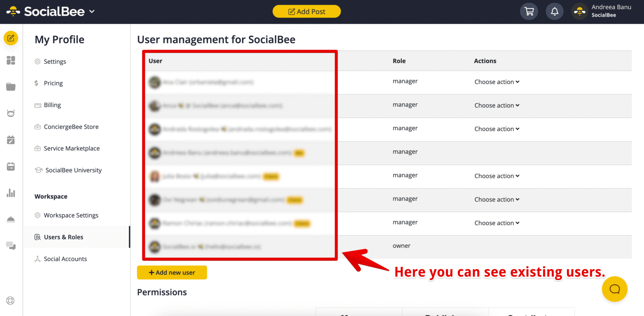Open the calendar sidebar icon
644x316 pixels.
[x=11, y=166]
